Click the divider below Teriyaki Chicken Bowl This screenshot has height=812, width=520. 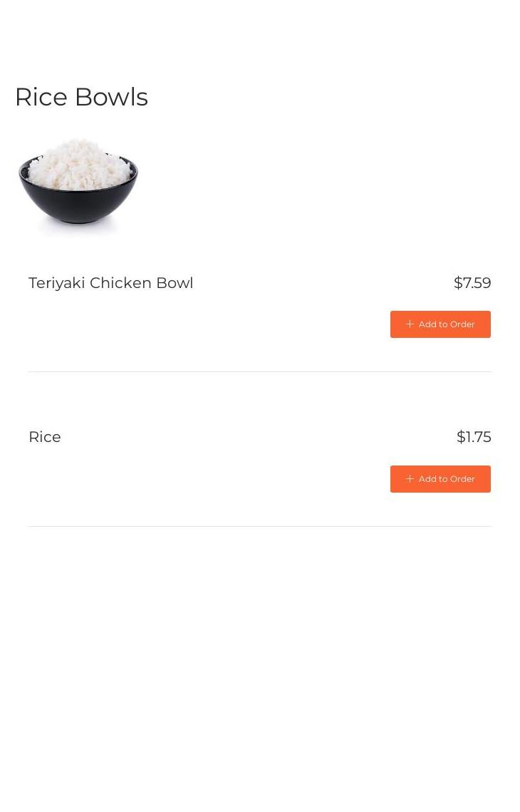point(260,372)
